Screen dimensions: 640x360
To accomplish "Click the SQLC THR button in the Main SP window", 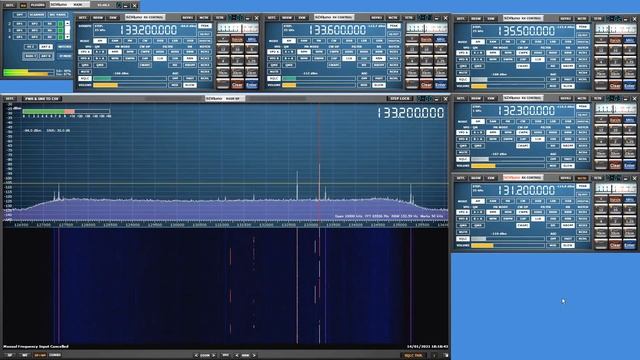I will coord(414,356).
